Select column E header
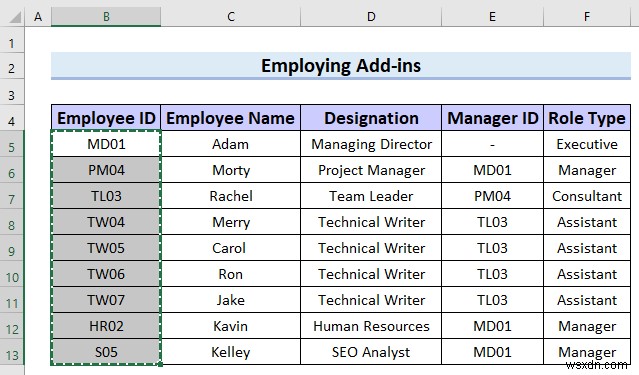 tap(492, 17)
